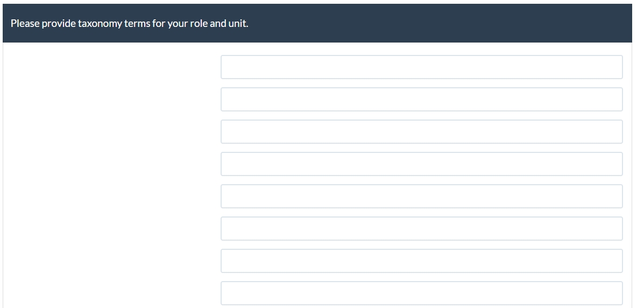Click into the fourth taxonomy term field

click(421, 164)
